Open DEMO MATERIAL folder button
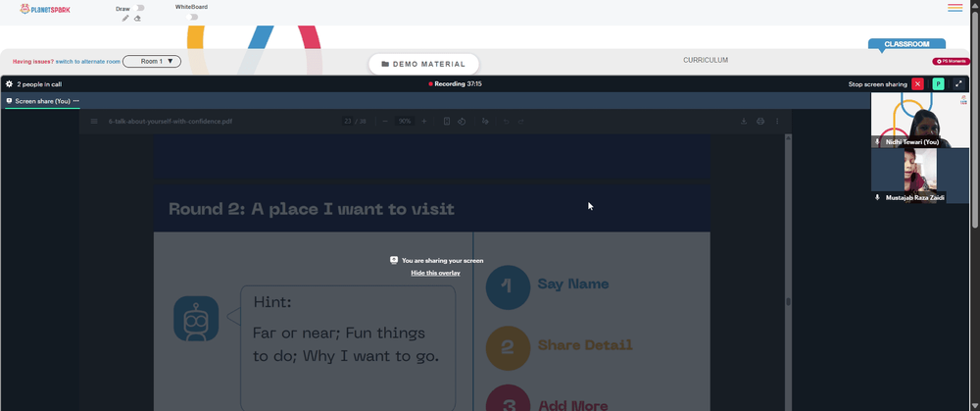The width and height of the screenshot is (980, 411). pos(423,64)
